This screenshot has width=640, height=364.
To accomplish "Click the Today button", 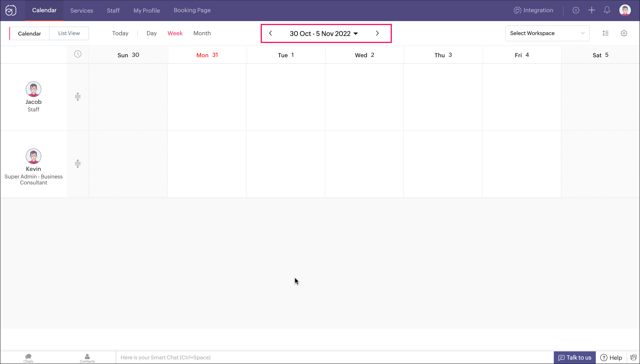I will (120, 33).
